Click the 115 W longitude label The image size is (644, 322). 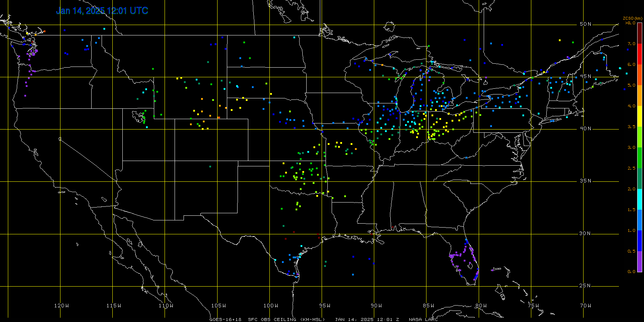point(114,306)
